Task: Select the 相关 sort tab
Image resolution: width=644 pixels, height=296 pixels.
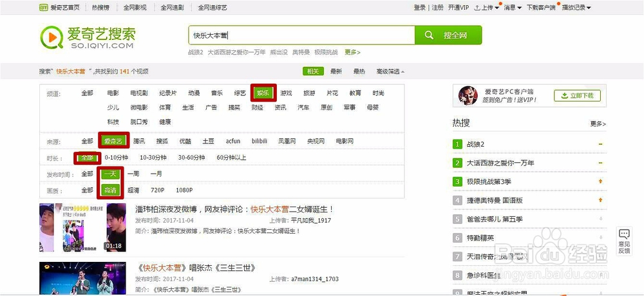Action: tap(313, 71)
